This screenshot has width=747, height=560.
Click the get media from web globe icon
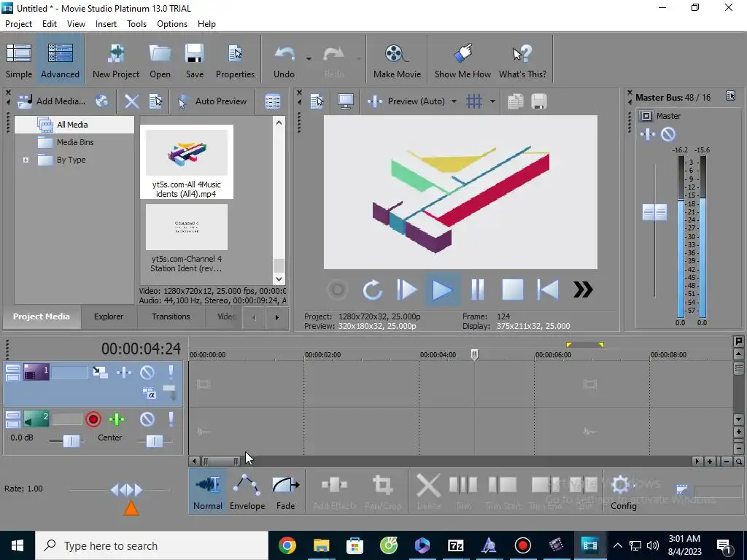[101, 101]
